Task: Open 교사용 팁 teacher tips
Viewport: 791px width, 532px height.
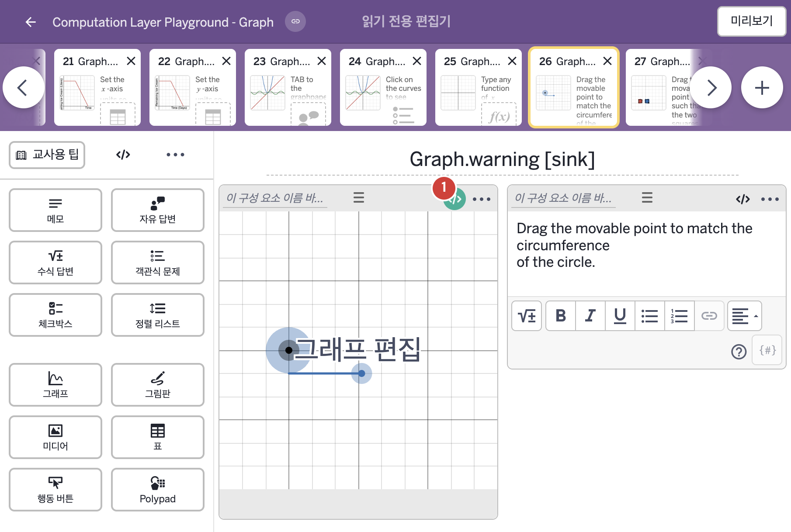Action: [47, 155]
